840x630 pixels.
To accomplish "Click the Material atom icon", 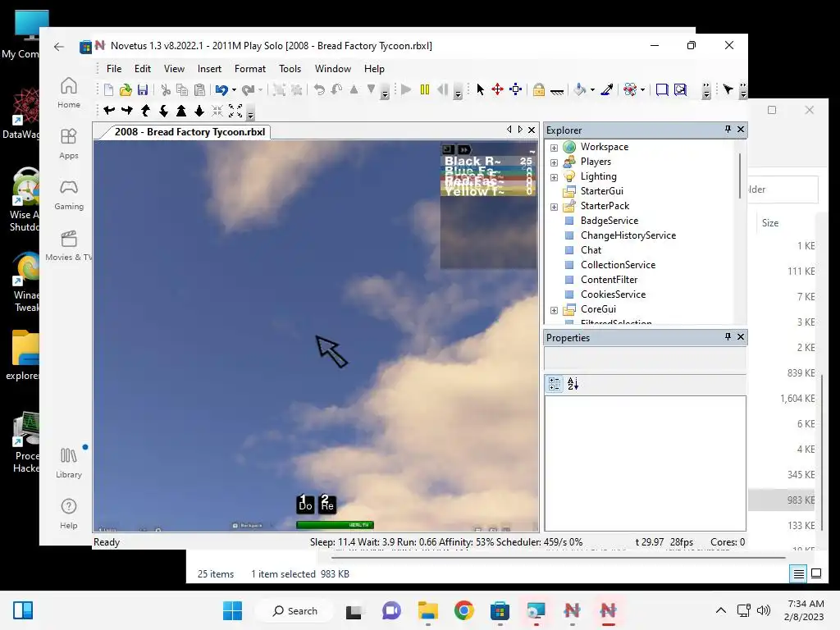I will pyautogui.click(x=630, y=89).
